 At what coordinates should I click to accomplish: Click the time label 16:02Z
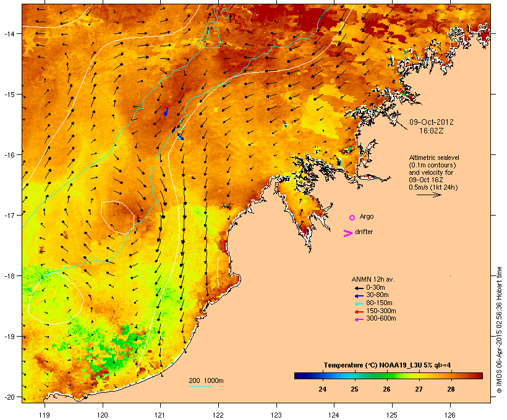[432, 131]
